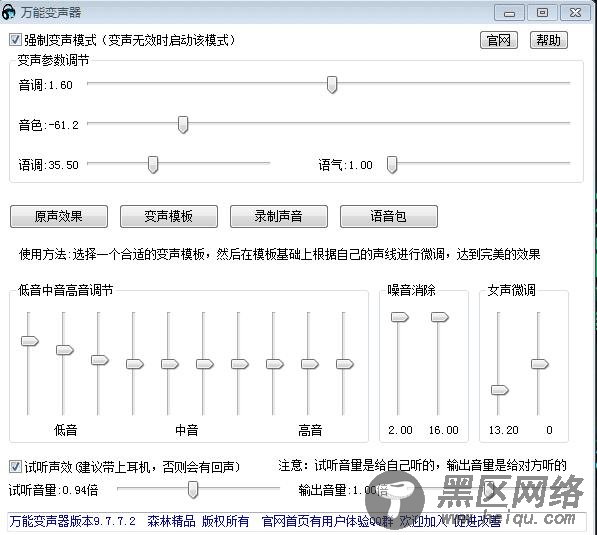The width and height of the screenshot is (597, 535).
Task: Toggle the 试听声效 checkbox
Action: 15,466
